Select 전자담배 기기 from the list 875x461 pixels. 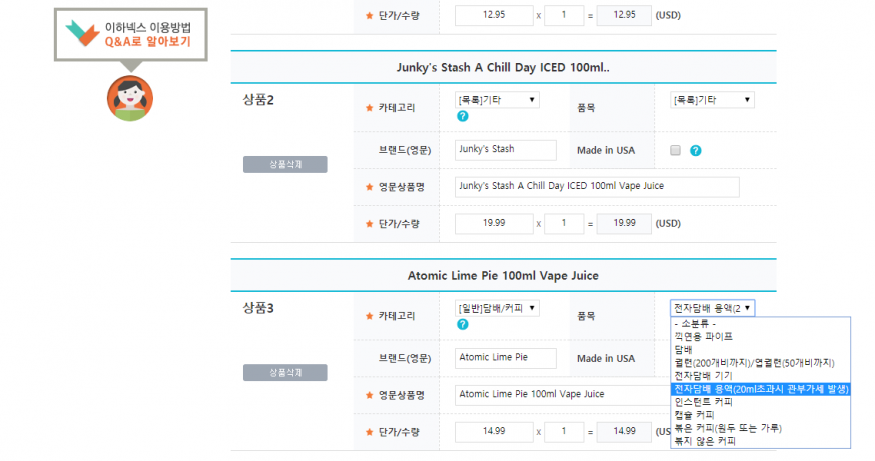pos(705,375)
